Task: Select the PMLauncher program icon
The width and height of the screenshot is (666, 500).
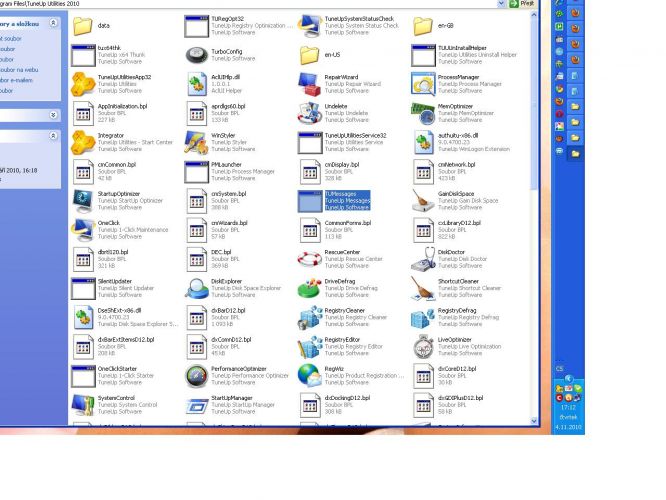Action: point(196,172)
